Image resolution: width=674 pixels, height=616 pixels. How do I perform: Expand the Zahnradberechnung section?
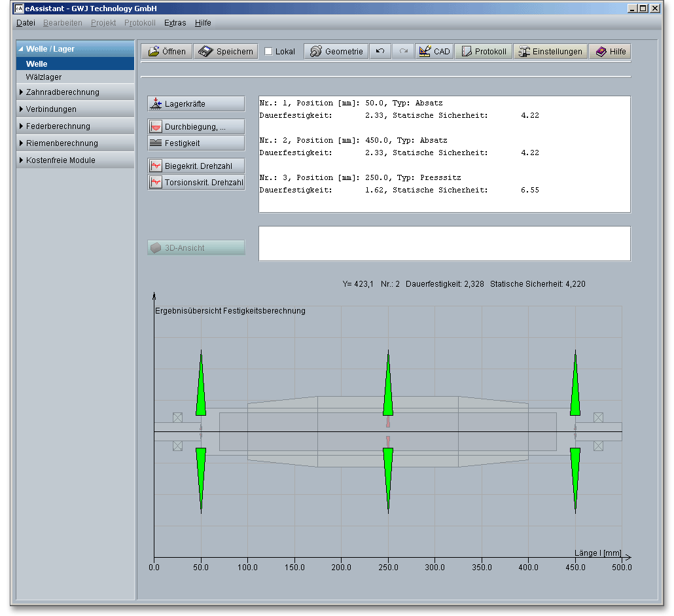click(x=62, y=92)
